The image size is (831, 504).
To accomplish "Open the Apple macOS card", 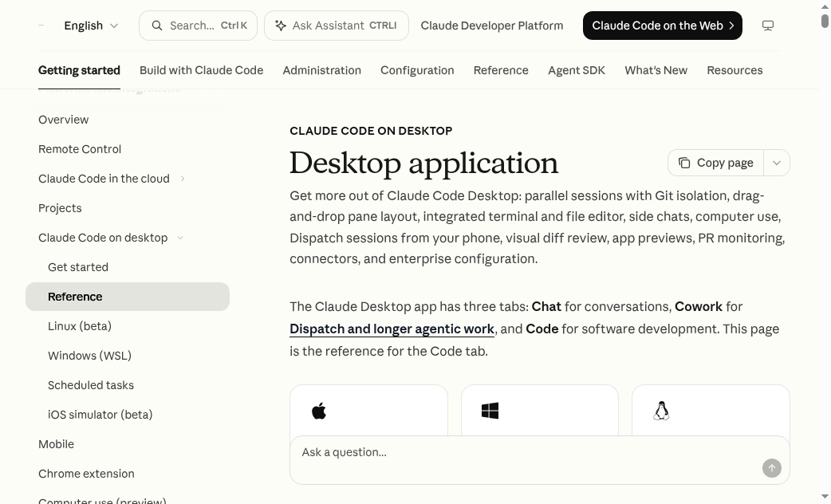I will coord(369,411).
